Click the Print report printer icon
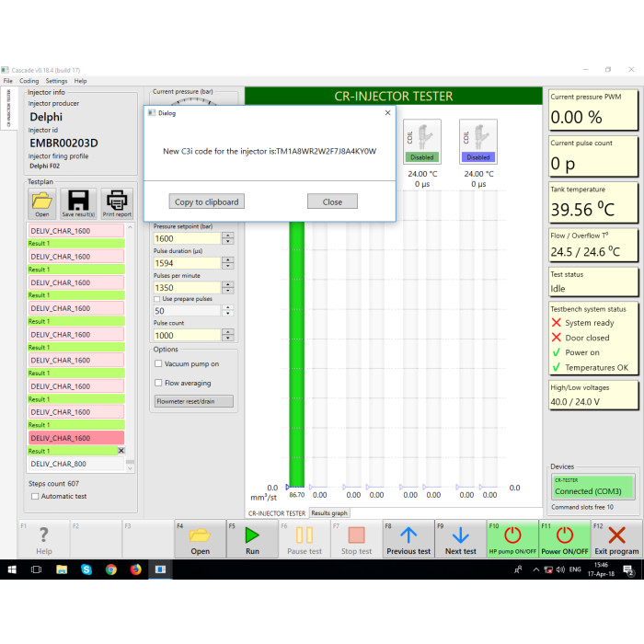This screenshot has width=644, height=644. point(116,201)
